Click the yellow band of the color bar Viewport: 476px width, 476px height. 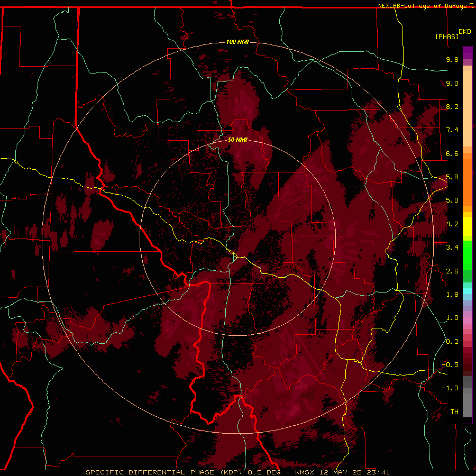coord(467,226)
